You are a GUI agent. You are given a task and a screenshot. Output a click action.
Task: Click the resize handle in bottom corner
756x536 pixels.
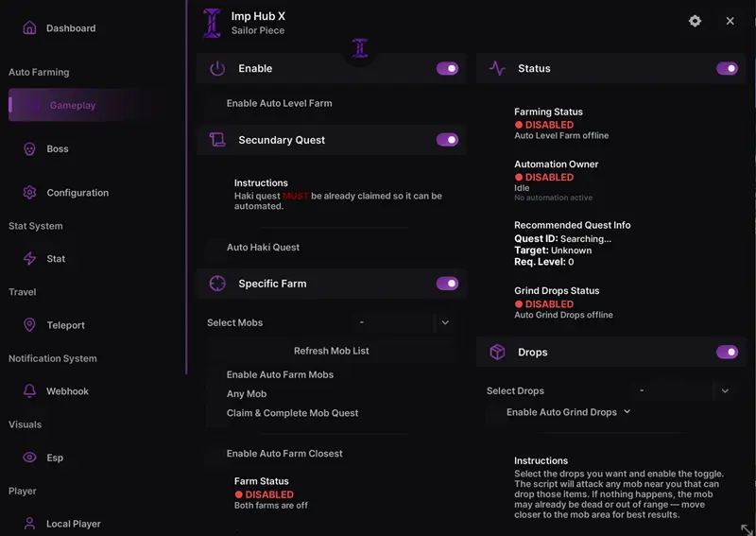click(x=747, y=528)
